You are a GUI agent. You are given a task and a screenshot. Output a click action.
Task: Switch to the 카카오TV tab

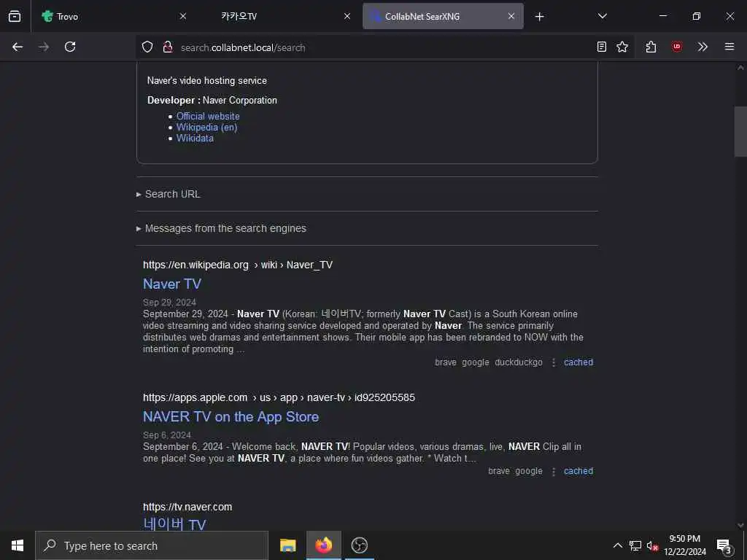pos(279,16)
